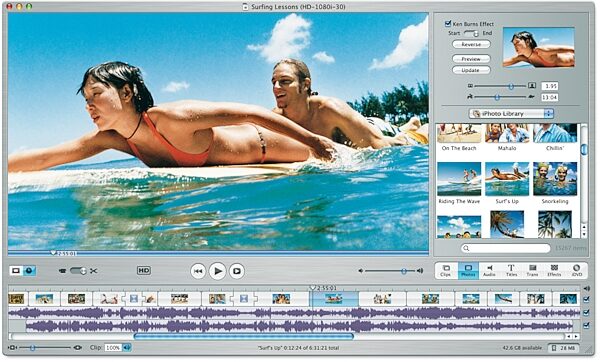Click the playhead marker at 2:55:01 on timeline

[x=313, y=288]
